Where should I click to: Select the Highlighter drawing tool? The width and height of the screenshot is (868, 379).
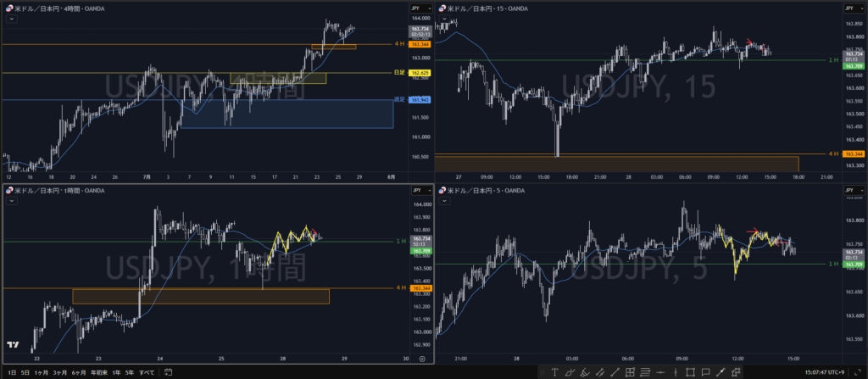coord(585,372)
